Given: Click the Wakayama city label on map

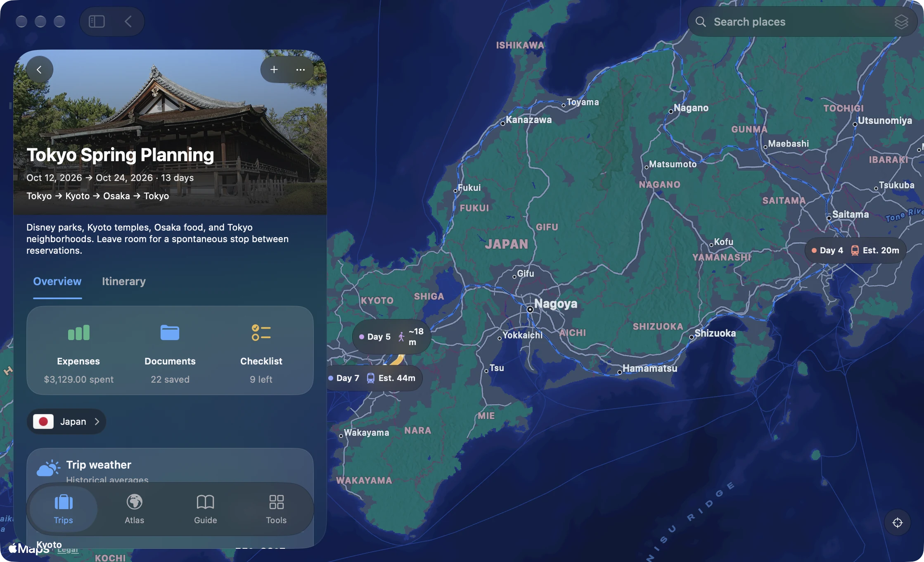Looking at the screenshot, I should click(366, 433).
